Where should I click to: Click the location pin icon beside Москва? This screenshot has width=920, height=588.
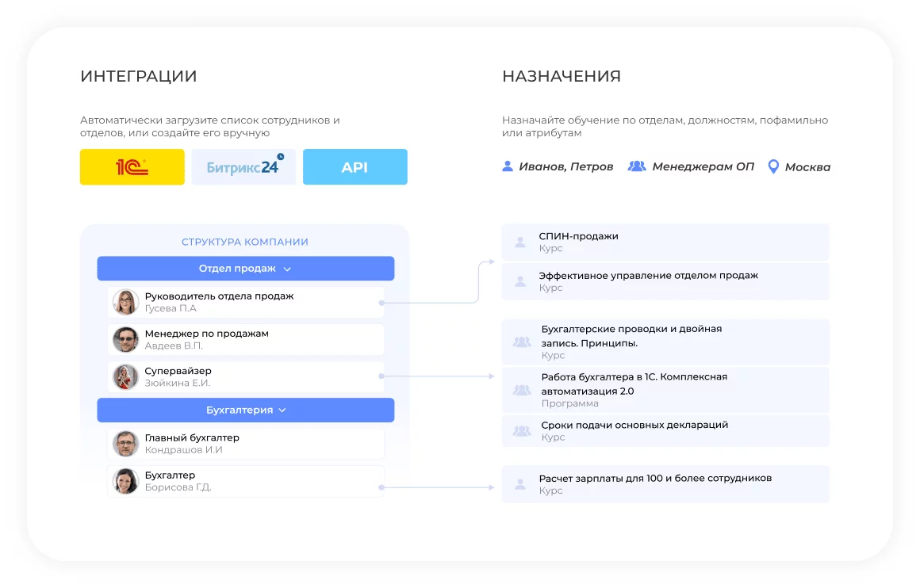click(x=773, y=167)
